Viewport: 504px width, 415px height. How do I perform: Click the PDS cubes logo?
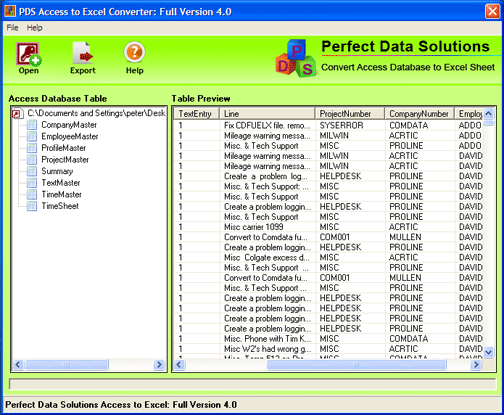click(295, 58)
